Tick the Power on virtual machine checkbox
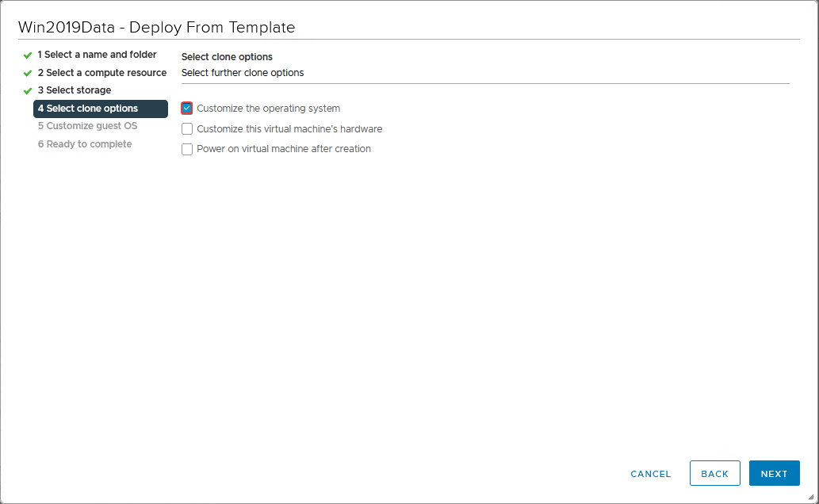This screenshot has width=819, height=504. pos(187,149)
